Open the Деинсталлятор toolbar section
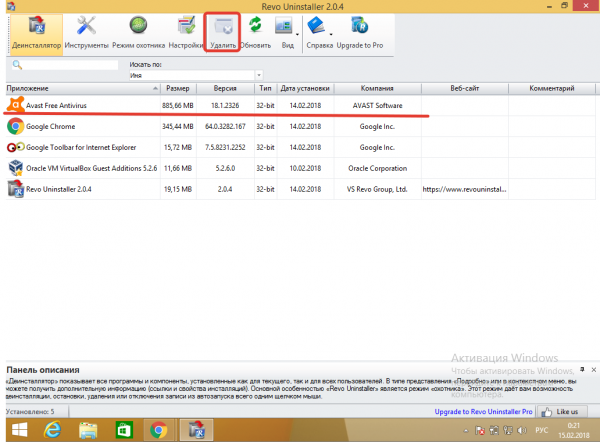Viewport: 600px width, 442px height. 36,34
